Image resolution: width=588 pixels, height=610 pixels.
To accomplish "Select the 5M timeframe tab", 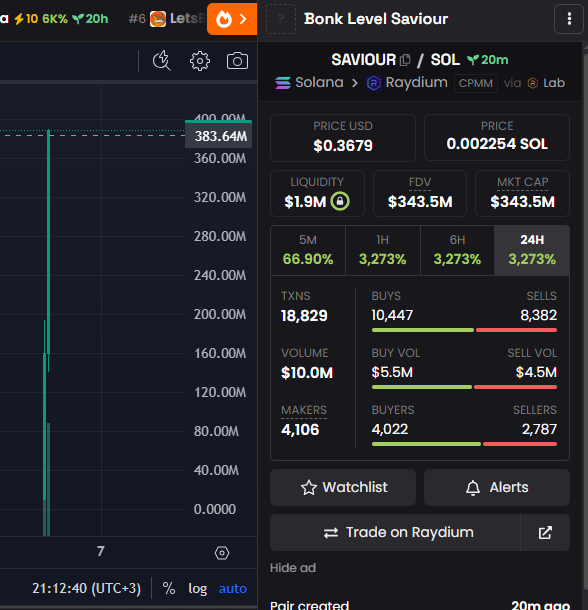I will [x=308, y=250].
